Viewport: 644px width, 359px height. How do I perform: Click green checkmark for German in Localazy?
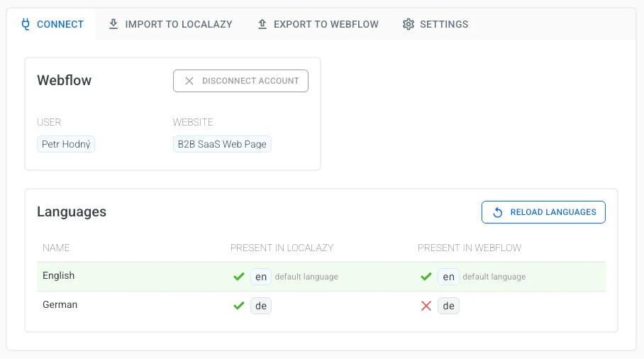pos(239,306)
